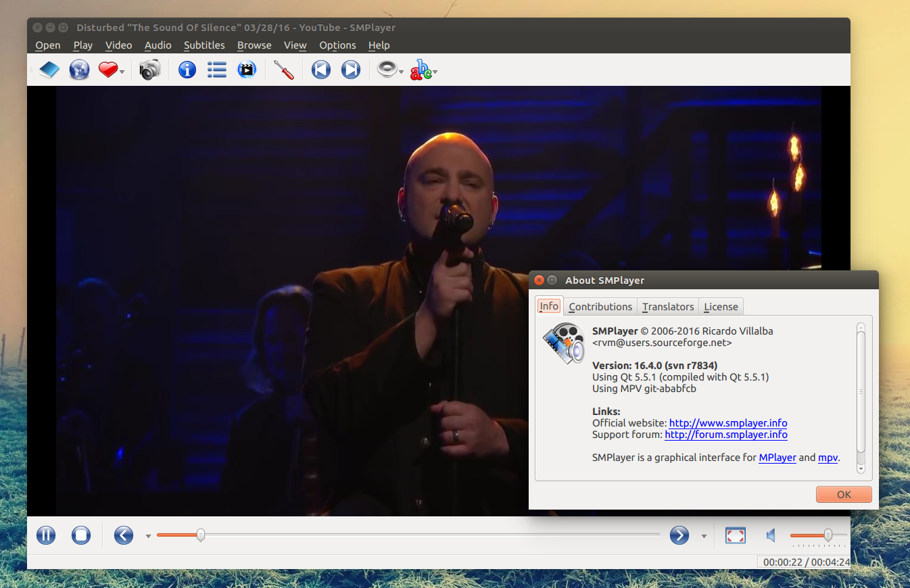Viewport: 910px width, 588px height.
Task: Open the forum.smplayer.info support link
Action: 726,435
